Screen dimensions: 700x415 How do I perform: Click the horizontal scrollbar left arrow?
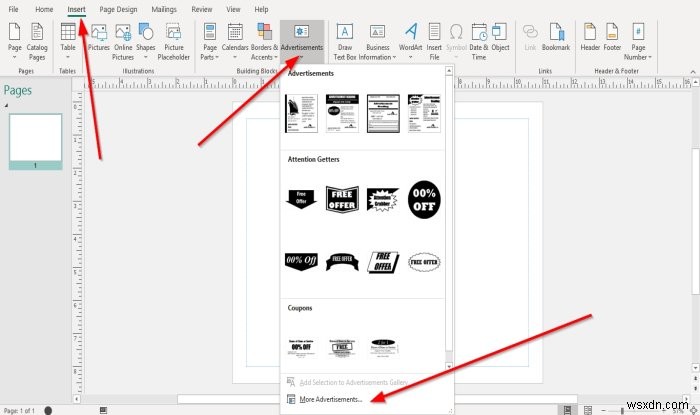[76, 398]
